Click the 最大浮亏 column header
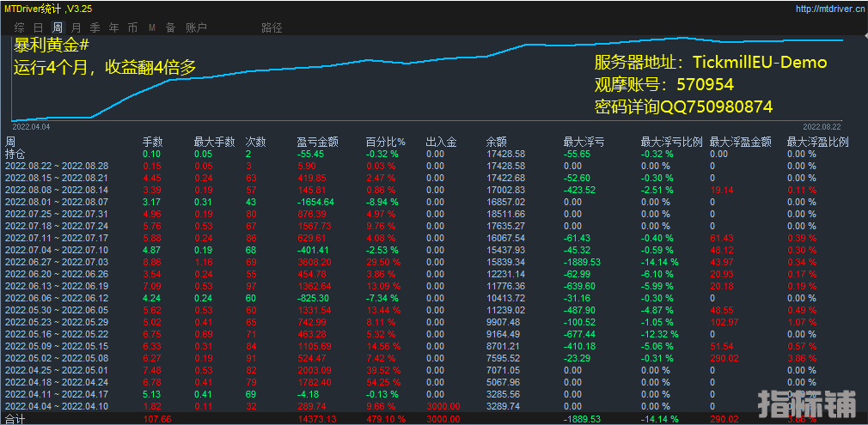 point(584,142)
